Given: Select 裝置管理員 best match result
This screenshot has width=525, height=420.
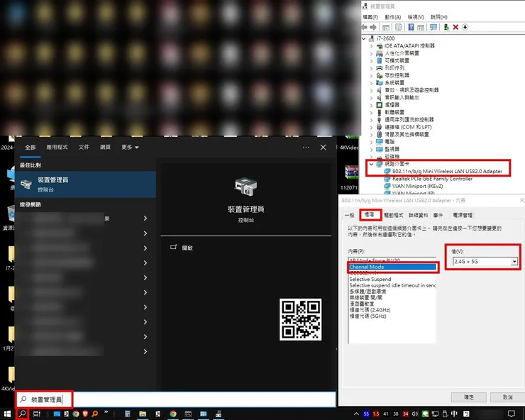Looking at the screenshot, I should coord(85,184).
